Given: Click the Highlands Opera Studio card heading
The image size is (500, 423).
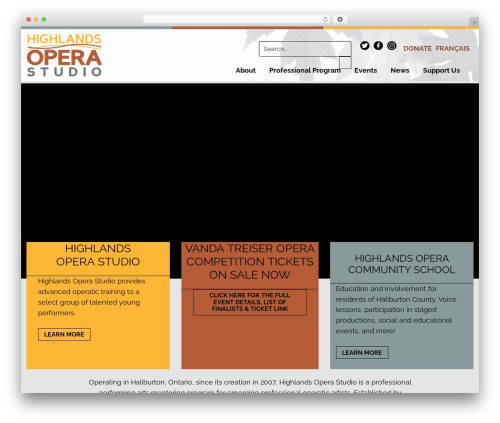Looking at the screenshot, I should 98,255.
